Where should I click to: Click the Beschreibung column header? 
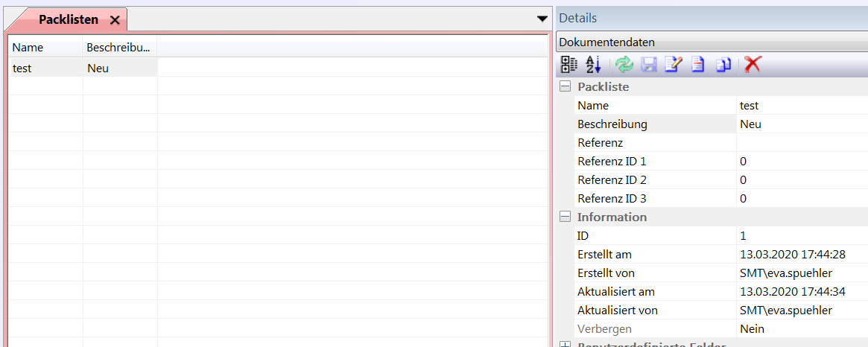tap(119, 48)
